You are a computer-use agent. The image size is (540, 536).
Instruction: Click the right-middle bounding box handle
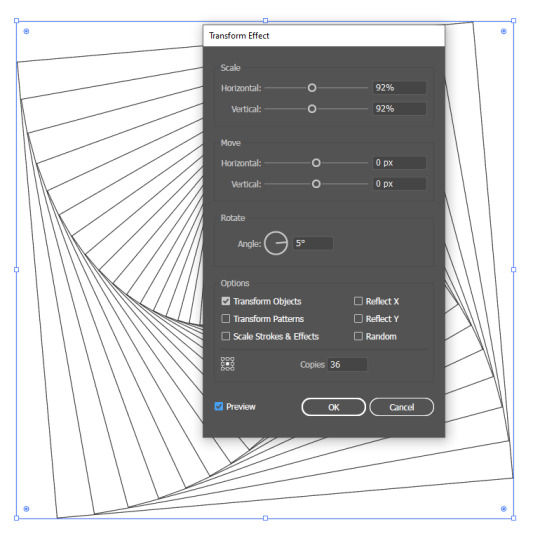(513, 269)
